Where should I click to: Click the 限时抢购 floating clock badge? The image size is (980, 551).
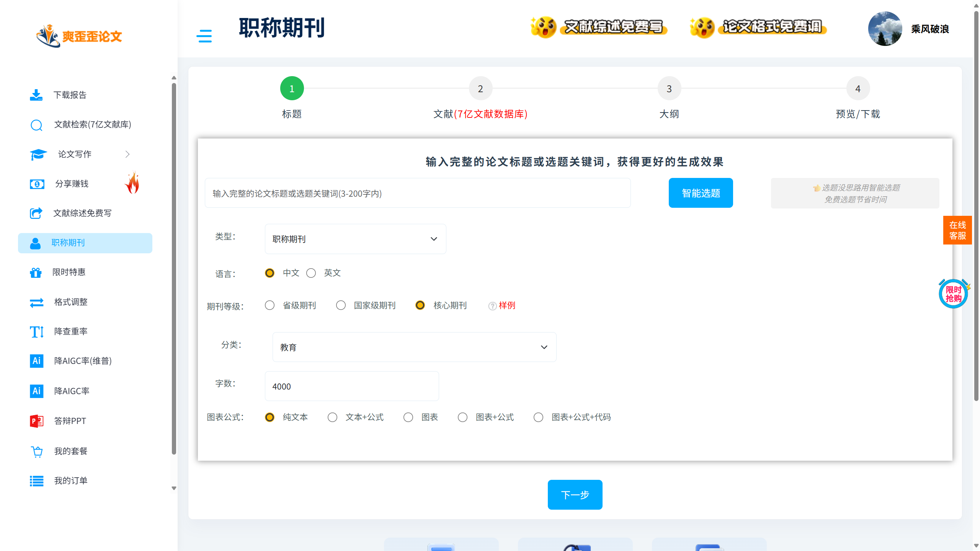[953, 294]
